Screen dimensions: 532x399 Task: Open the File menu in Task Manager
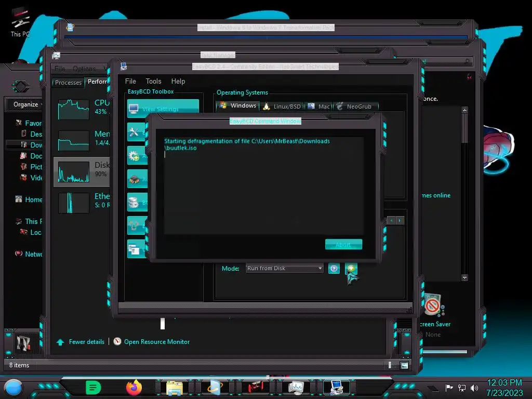(60, 69)
